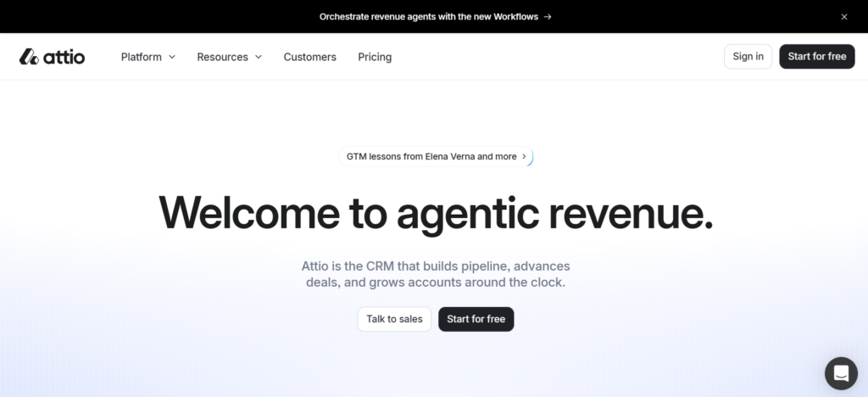Screen dimensions: 868x397
Task: Click Talk to sales button
Action: pyautogui.click(x=394, y=319)
